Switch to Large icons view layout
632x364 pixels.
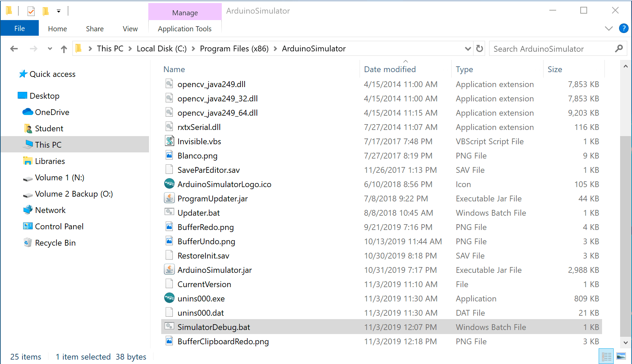621,356
